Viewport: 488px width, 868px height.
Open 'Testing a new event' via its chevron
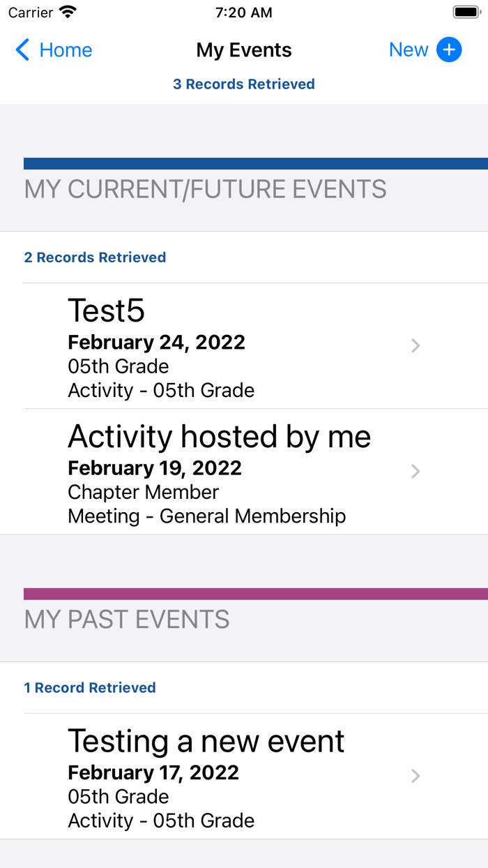pos(415,775)
